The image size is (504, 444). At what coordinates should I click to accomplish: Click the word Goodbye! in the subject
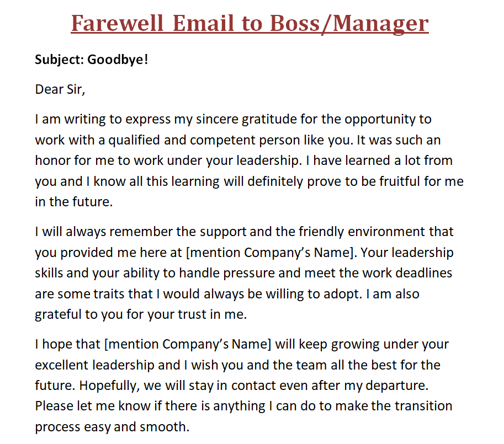pyautogui.click(x=118, y=59)
